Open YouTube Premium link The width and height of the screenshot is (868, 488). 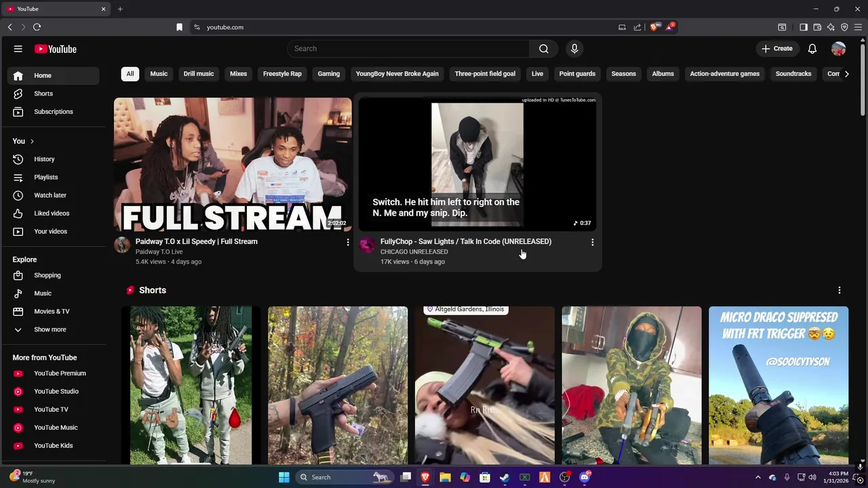54,373
